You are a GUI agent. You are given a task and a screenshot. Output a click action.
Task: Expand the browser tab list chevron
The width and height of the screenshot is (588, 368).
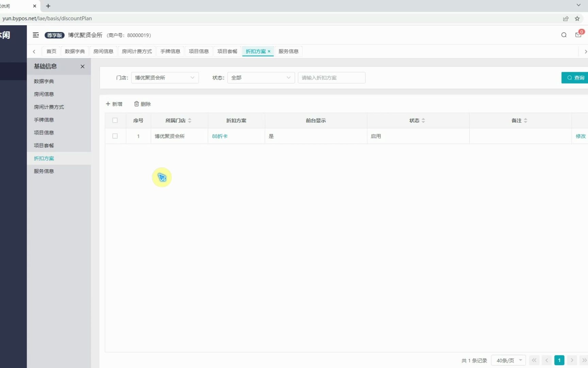pyautogui.click(x=578, y=5)
